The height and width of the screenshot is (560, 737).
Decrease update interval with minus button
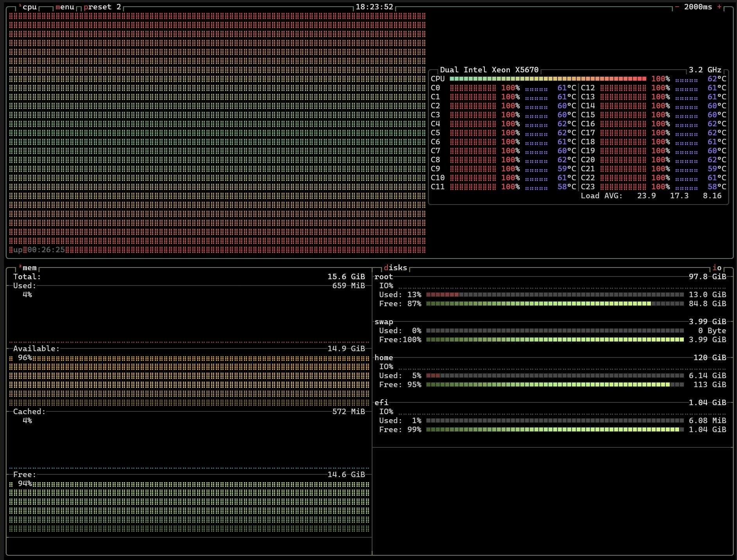click(677, 7)
